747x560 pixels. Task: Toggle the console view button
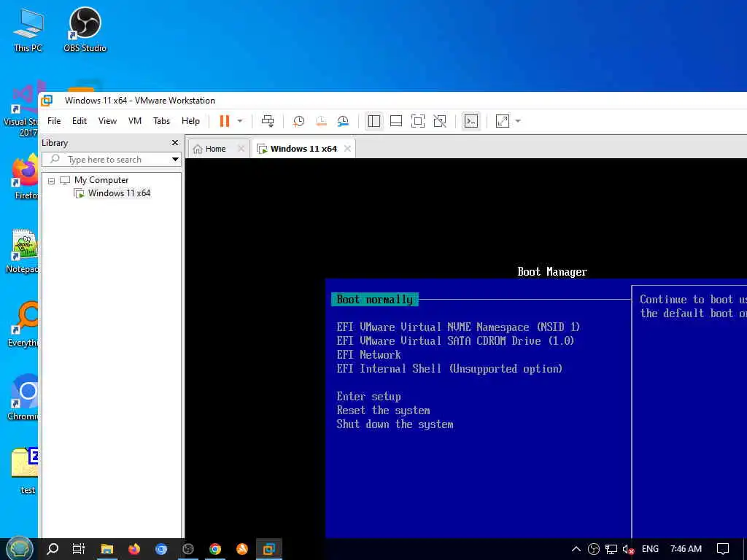pos(471,121)
